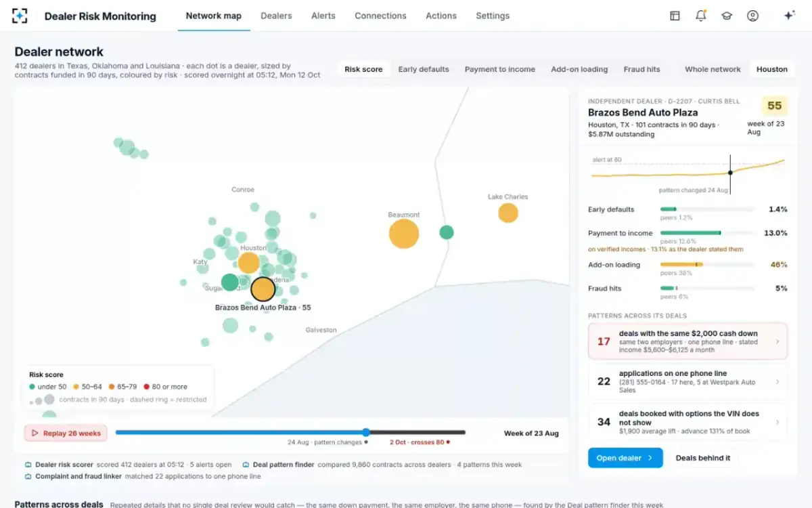Click the Fraud hits 5% value
812x508 pixels.
(x=782, y=289)
